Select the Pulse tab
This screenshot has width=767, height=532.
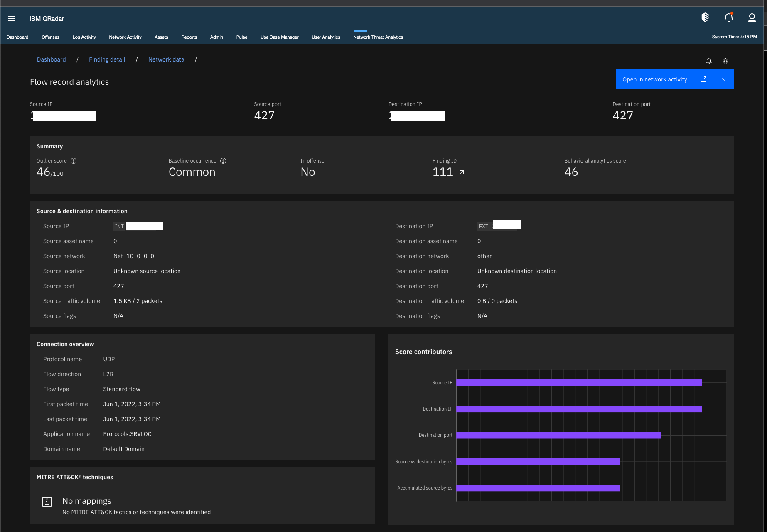pos(242,37)
